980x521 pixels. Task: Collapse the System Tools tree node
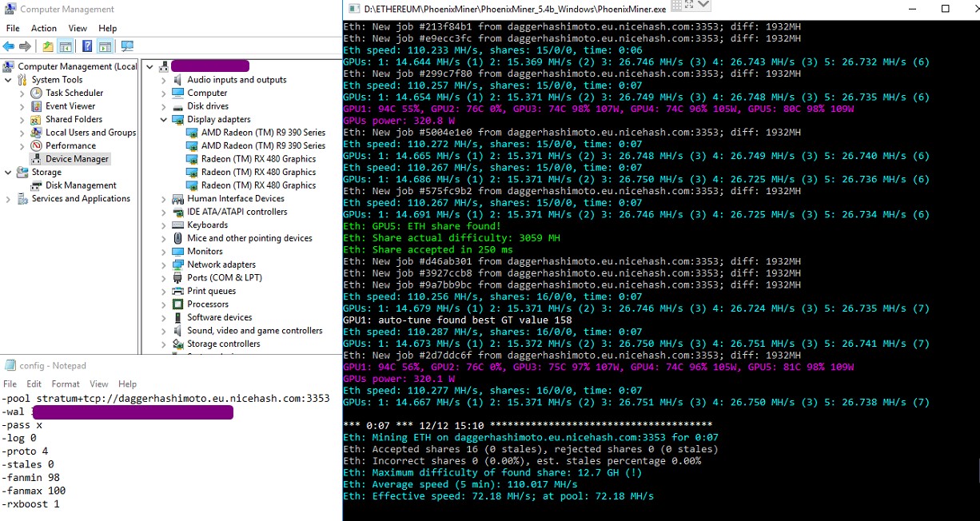coord(8,80)
